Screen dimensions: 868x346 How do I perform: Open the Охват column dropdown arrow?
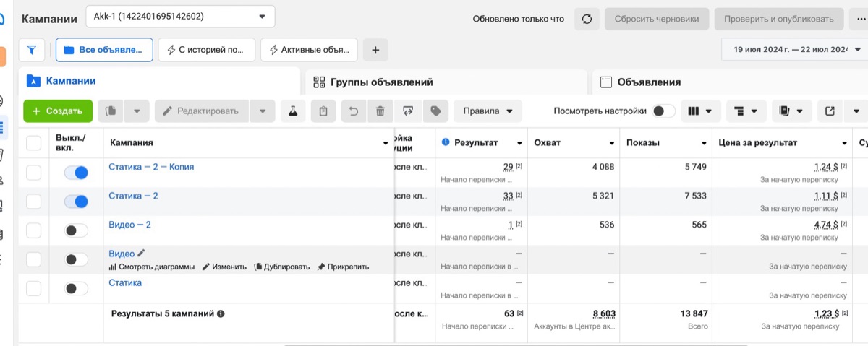click(x=612, y=143)
